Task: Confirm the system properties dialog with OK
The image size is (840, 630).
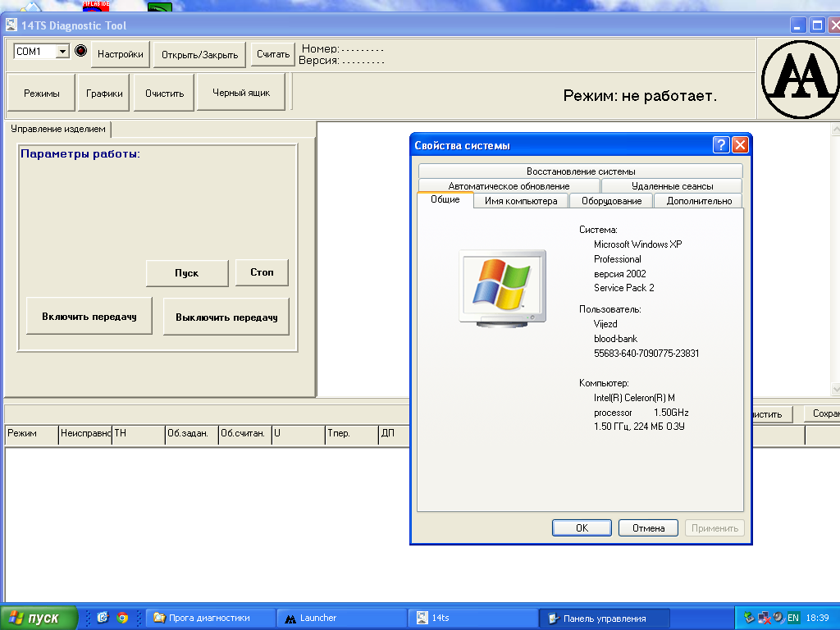Action: [582, 527]
